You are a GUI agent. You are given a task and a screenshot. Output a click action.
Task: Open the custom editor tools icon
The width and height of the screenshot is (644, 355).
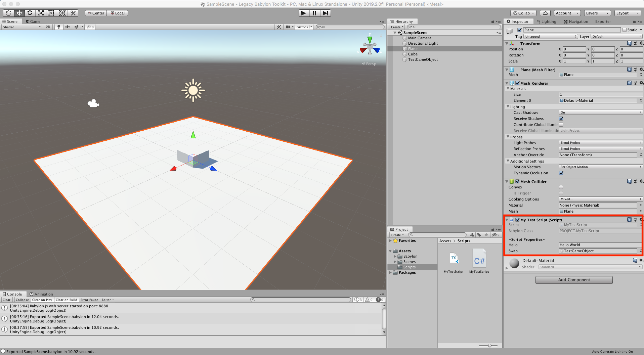pyautogui.click(x=73, y=13)
